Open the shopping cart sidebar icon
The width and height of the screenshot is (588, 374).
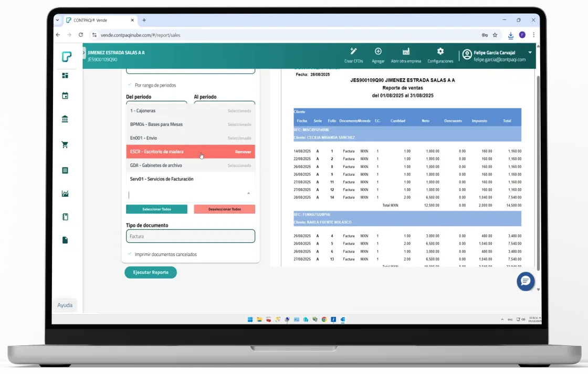65,145
